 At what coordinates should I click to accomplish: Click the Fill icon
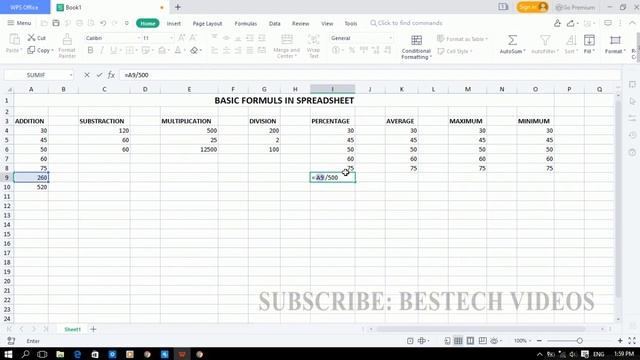589,40
